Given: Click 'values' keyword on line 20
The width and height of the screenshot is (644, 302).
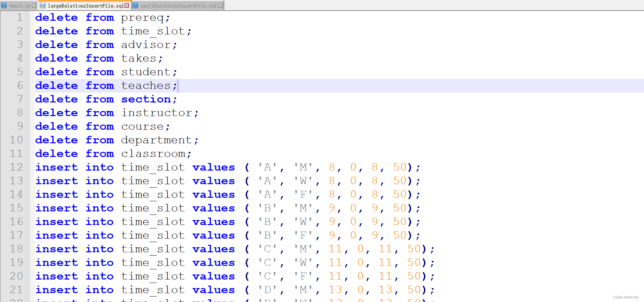Looking at the screenshot, I should click(214, 276).
